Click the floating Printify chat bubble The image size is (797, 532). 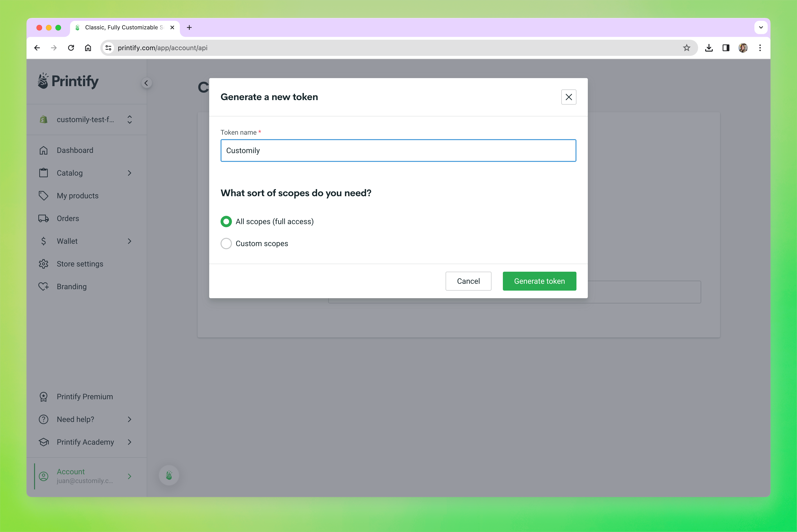169,475
